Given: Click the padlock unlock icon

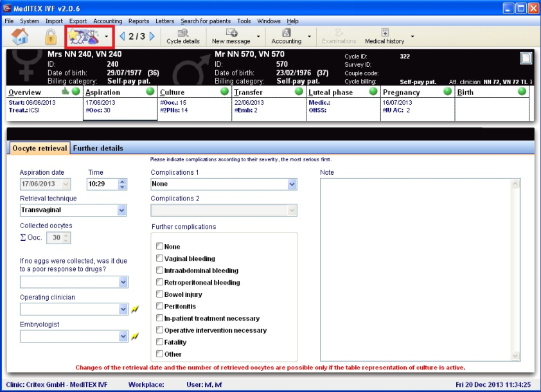Looking at the screenshot, I should (x=50, y=37).
